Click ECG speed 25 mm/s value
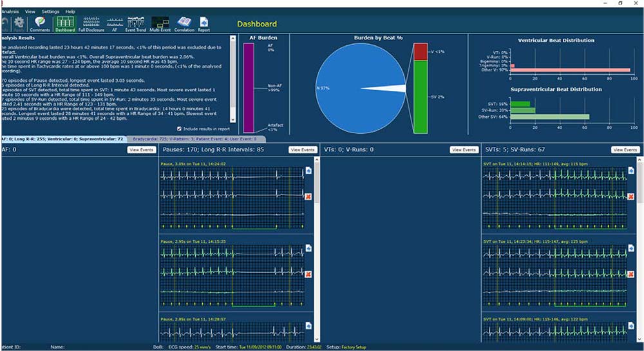This screenshot has height=351, width=644. point(202,347)
